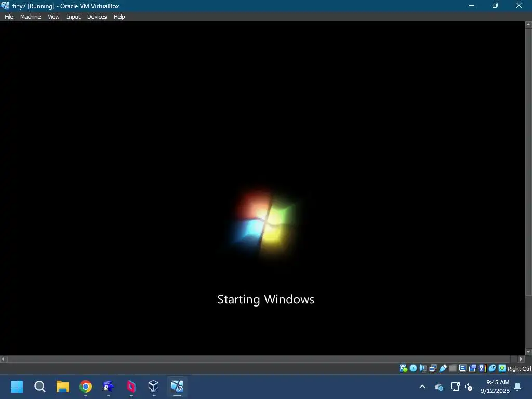Click the audio status indicator icon

tap(423, 368)
